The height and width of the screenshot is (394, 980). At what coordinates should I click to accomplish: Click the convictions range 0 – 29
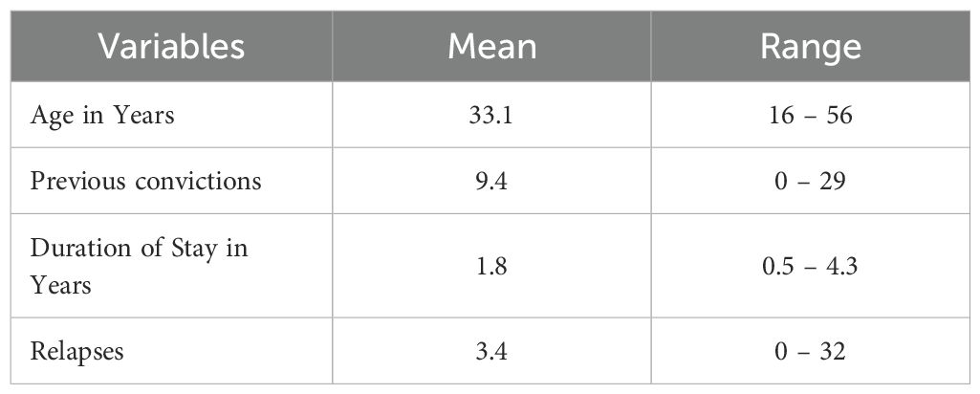coord(810,182)
